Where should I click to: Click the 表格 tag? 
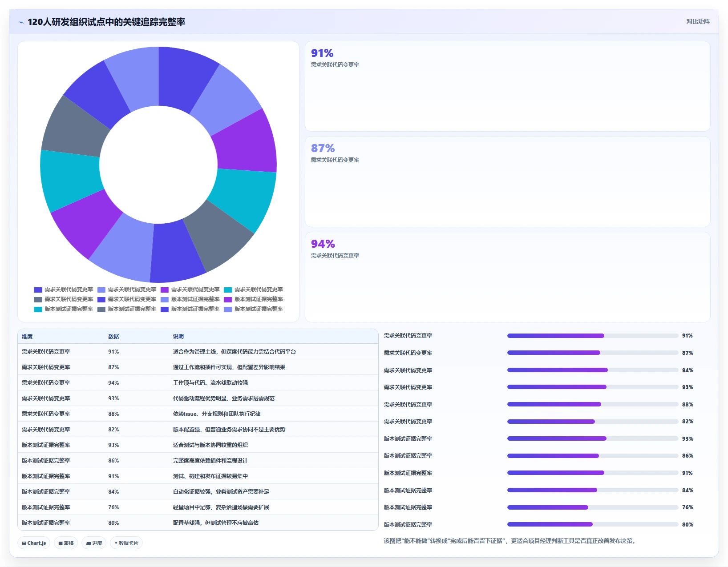pyautogui.click(x=66, y=543)
